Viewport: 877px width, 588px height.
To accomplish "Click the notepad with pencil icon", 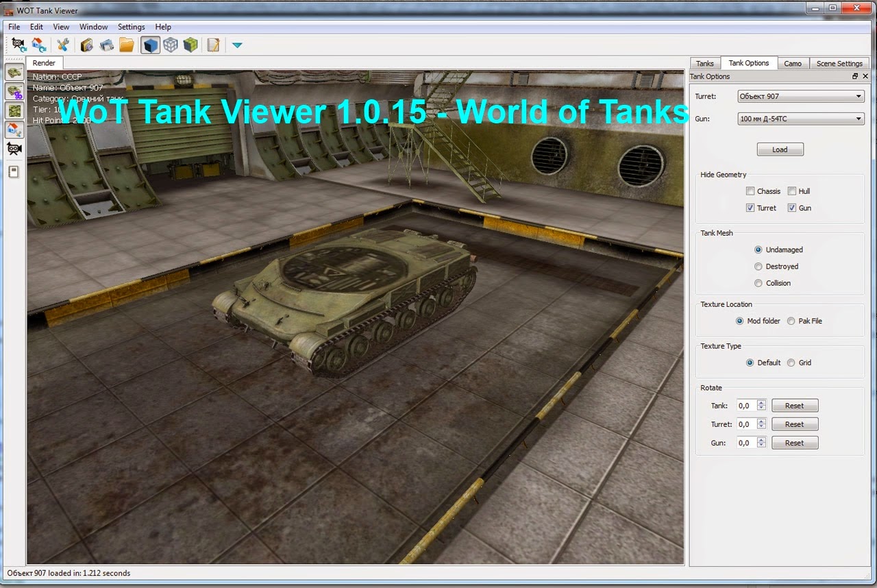I will (x=214, y=45).
